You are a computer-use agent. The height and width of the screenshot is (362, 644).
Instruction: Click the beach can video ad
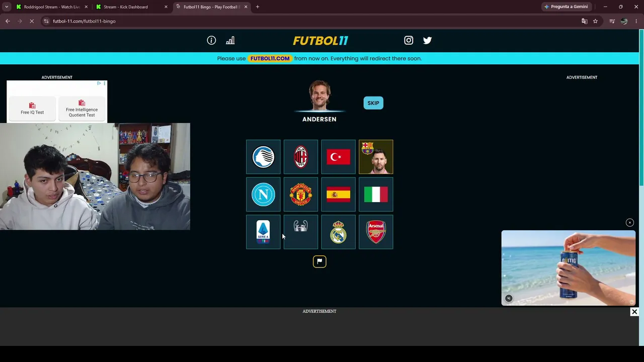coord(569,268)
